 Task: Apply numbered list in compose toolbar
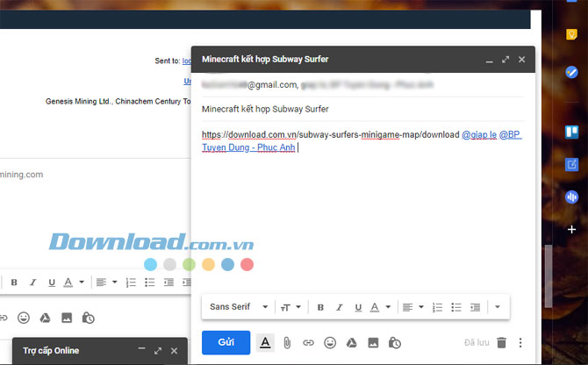437,307
